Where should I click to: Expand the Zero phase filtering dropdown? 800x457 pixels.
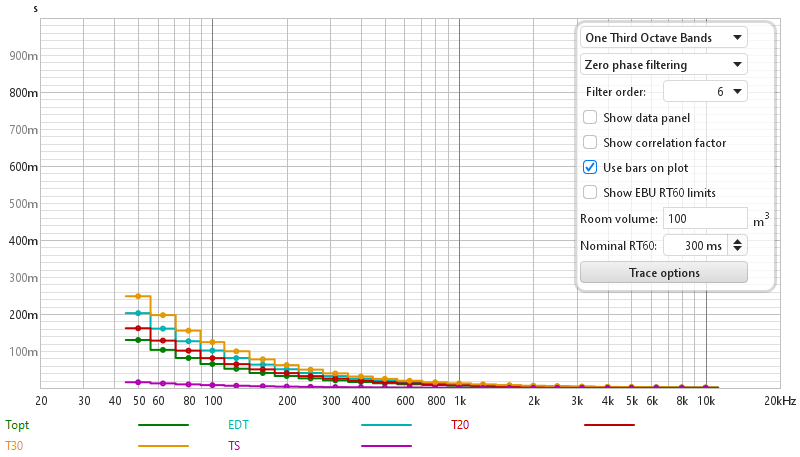663,65
